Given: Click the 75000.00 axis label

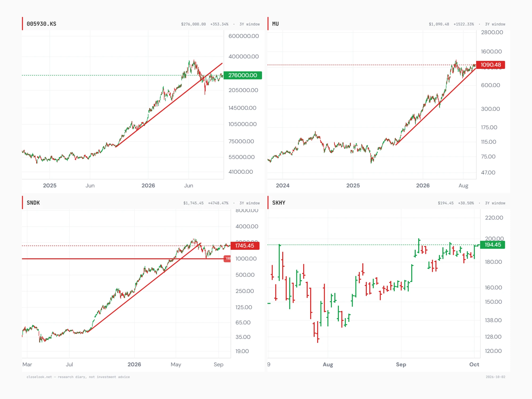Looking at the screenshot, I should coord(241,142).
